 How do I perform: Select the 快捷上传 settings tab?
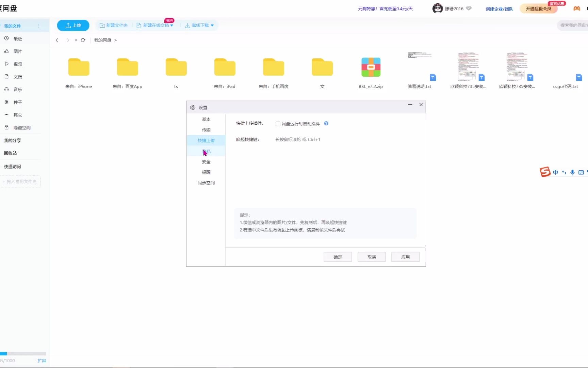206,140
